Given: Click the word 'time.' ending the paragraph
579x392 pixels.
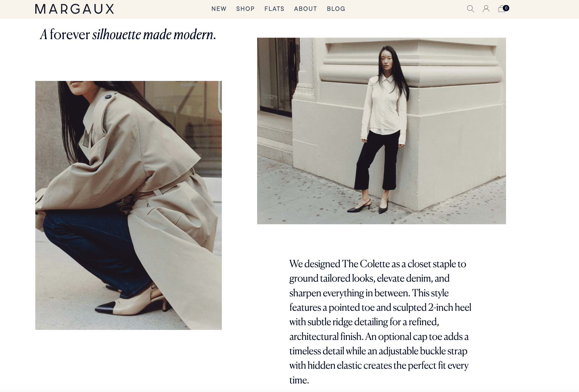Looking at the screenshot, I should pyautogui.click(x=299, y=380).
